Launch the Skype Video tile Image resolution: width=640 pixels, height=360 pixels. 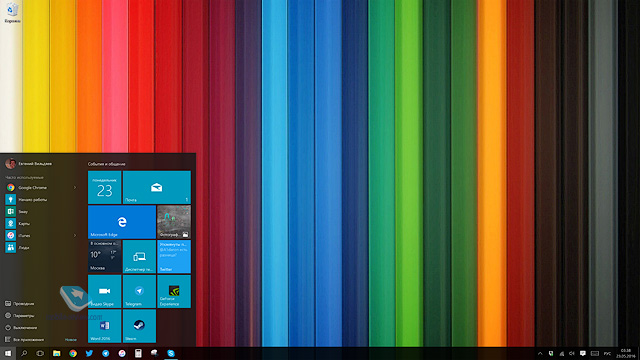point(104,291)
